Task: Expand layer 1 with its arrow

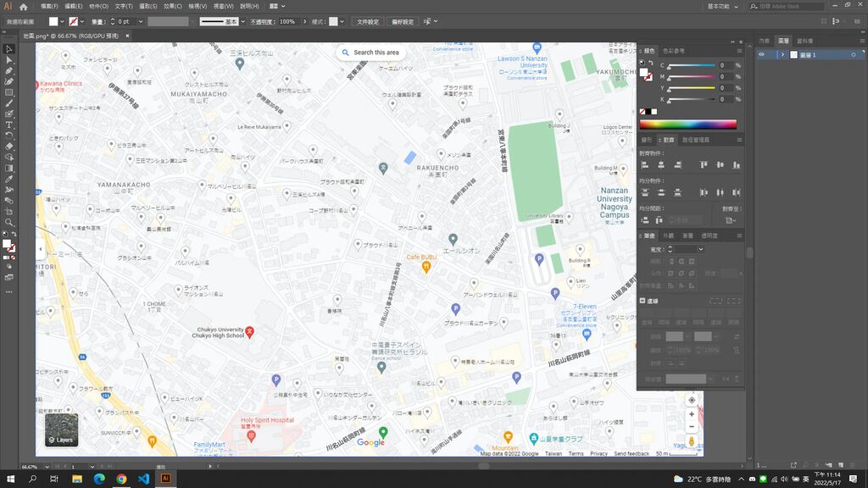Action: 782,55
